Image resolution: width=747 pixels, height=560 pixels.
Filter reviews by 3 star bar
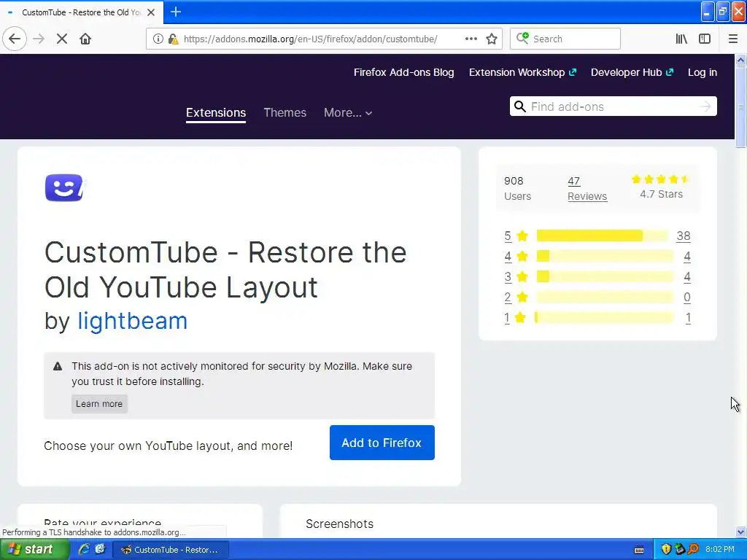[605, 276]
